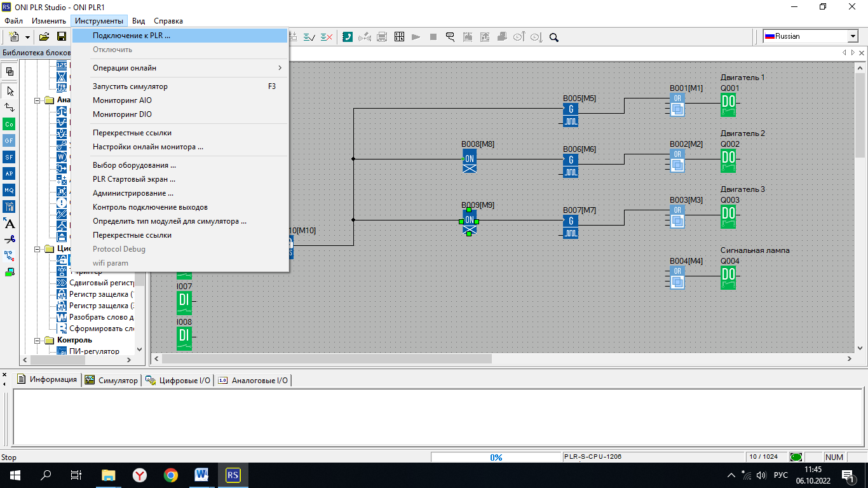This screenshot has width=868, height=488.
Task: Open Chrome from the Windows taskbar
Action: [x=171, y=475]
